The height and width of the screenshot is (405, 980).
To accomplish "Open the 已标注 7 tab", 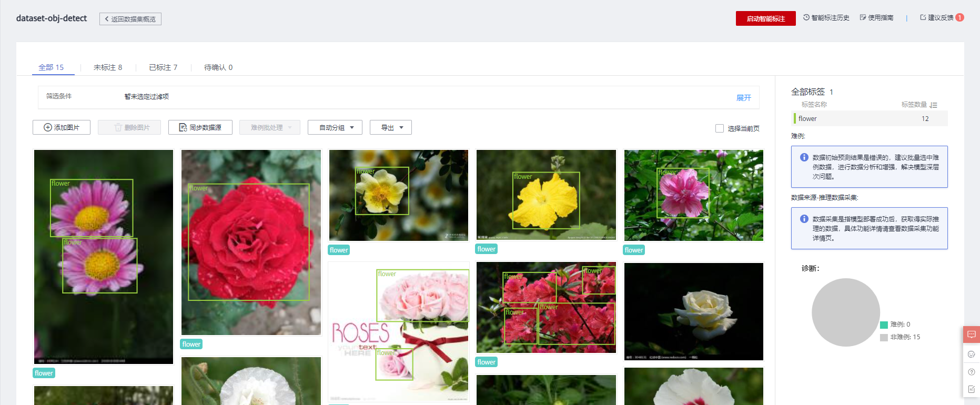I will [x=163, y=67].
